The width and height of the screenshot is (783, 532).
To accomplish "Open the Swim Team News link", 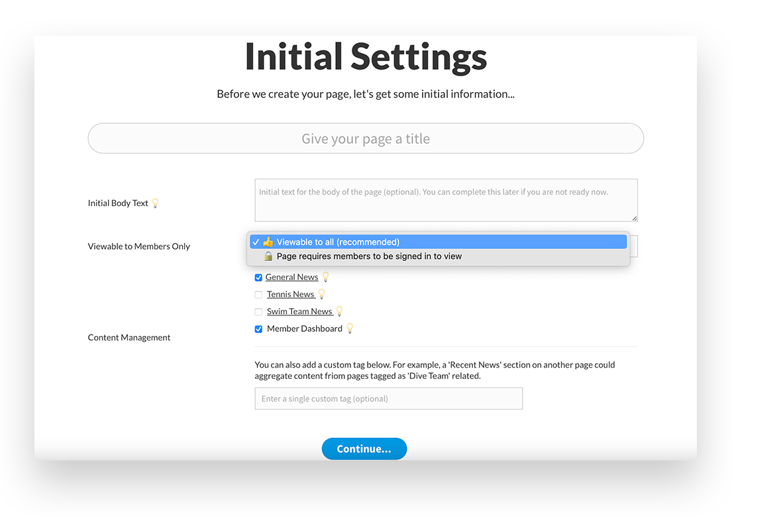I will (x=299, y=311).
